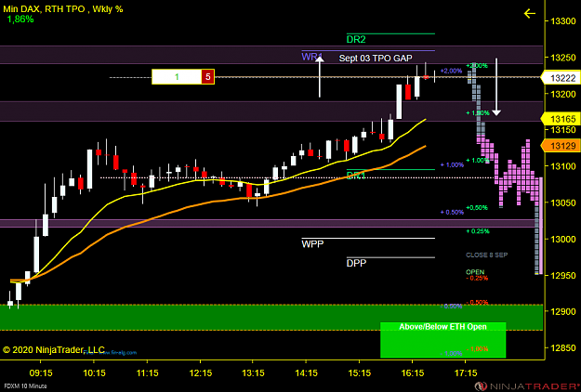Select 14:15 on the time axis
Screen dimensions: 581x392
307,372
